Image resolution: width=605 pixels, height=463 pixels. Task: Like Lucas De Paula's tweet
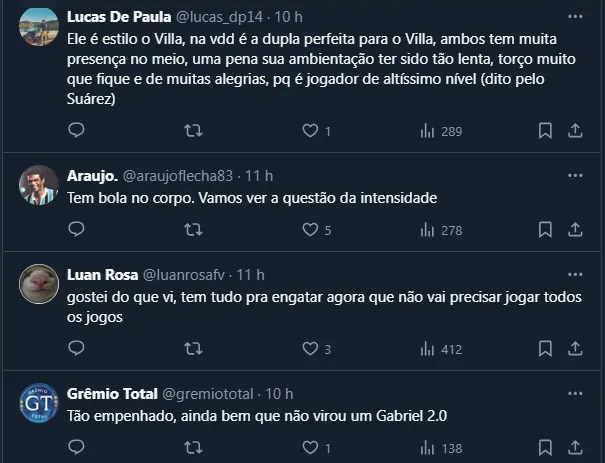point(310,131)
